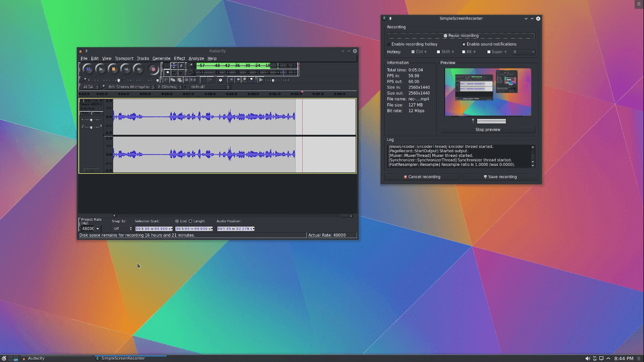Viewport: 644px width, 362px height.
Task: Open the ALSA audio host dropdown
Action: coord(90,87)
